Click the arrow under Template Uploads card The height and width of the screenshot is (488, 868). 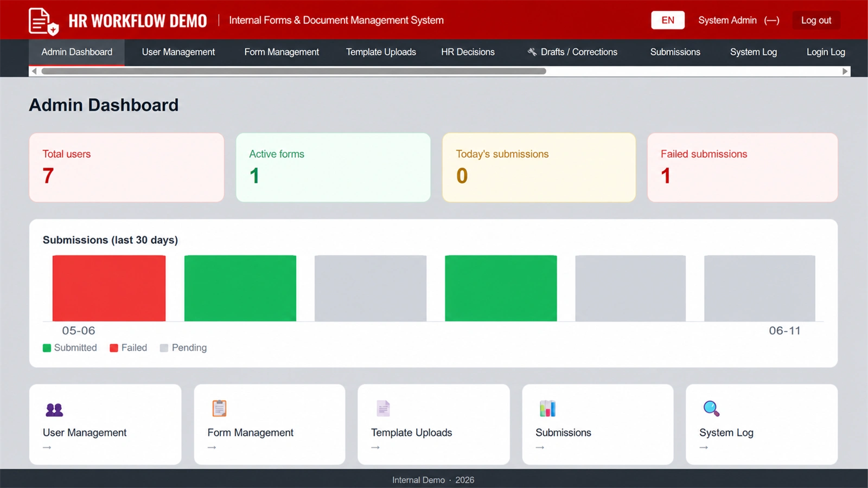pyautogui.click(x=375, y=447)
